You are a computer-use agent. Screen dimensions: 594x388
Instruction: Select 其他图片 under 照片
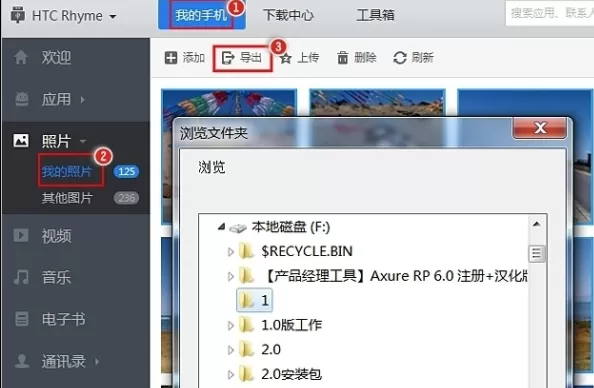click(67, 198)
